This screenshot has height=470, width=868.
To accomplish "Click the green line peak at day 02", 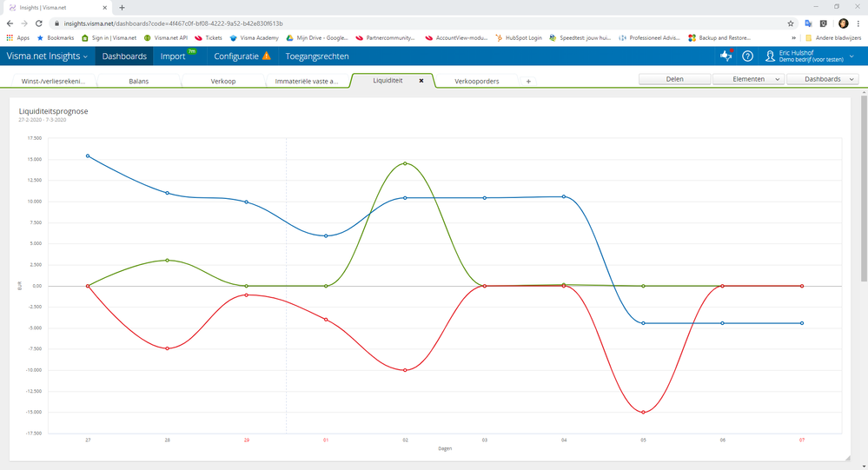I will point(405,163).
